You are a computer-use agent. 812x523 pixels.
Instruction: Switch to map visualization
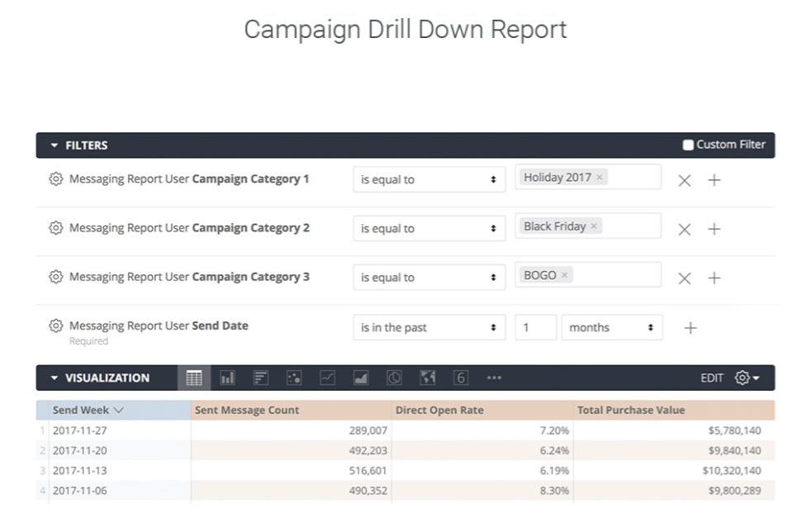click(427, 378)
